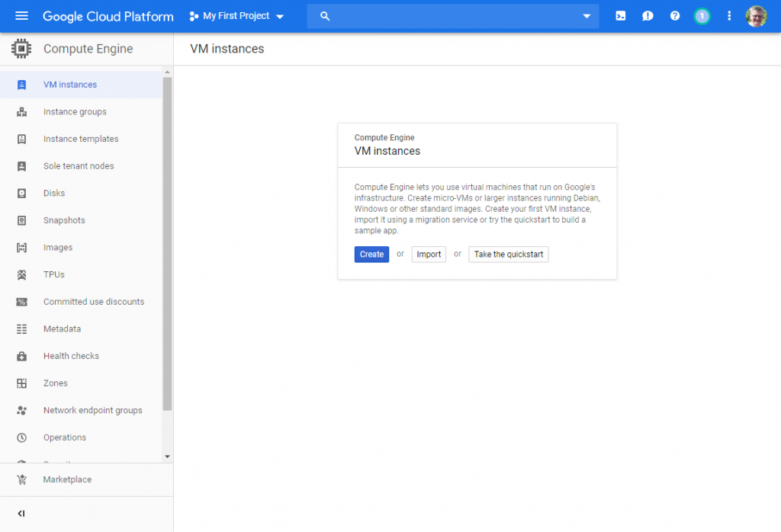Expand the search bar dropdown arrow
The image size is (781, 532).
(x=587, y=16)
